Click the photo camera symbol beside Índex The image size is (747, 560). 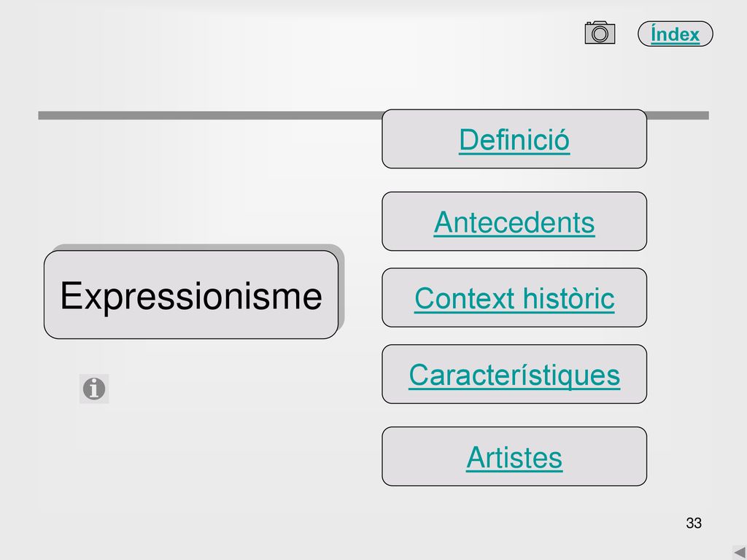click(600, 33)
